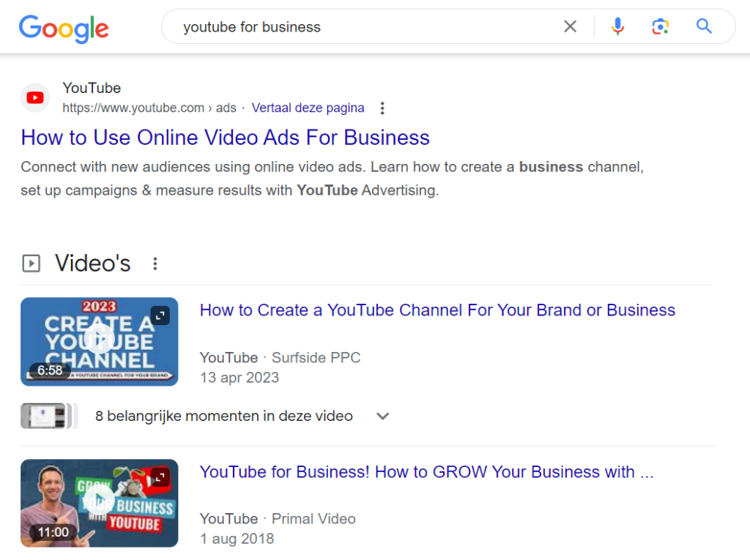
Task: Open three-dot menu beside 'Vertaal deze pagina'
Action: click(x=382, y=108)
